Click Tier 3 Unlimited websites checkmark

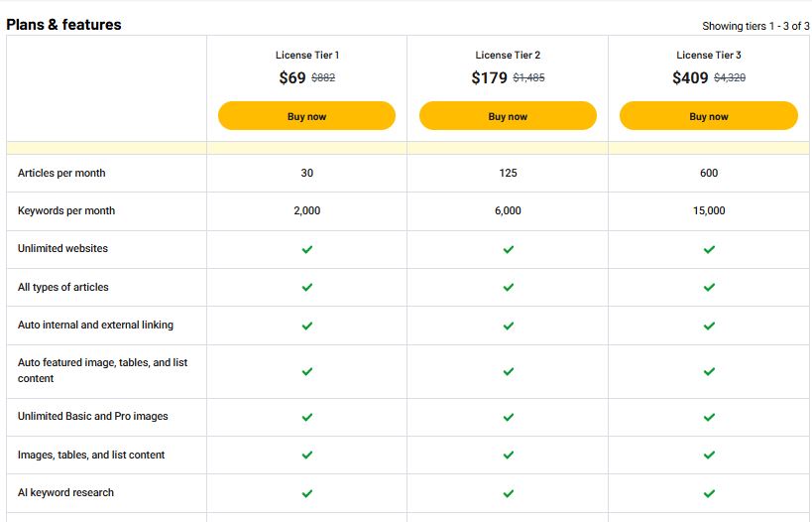pos(710,249)
